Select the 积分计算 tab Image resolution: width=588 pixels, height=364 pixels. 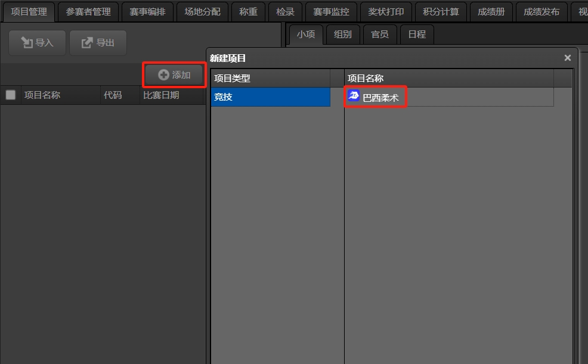(x=441, y=12)
